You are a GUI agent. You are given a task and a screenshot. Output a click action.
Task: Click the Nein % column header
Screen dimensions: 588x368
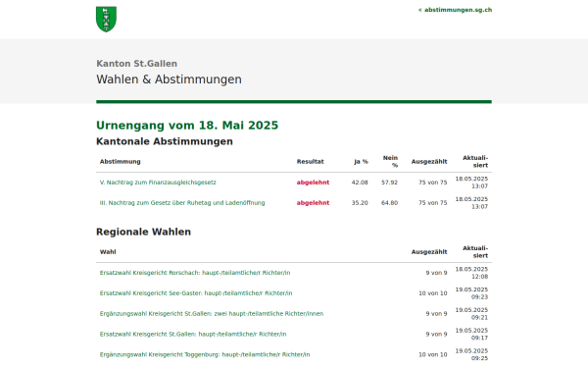point(390,162)
